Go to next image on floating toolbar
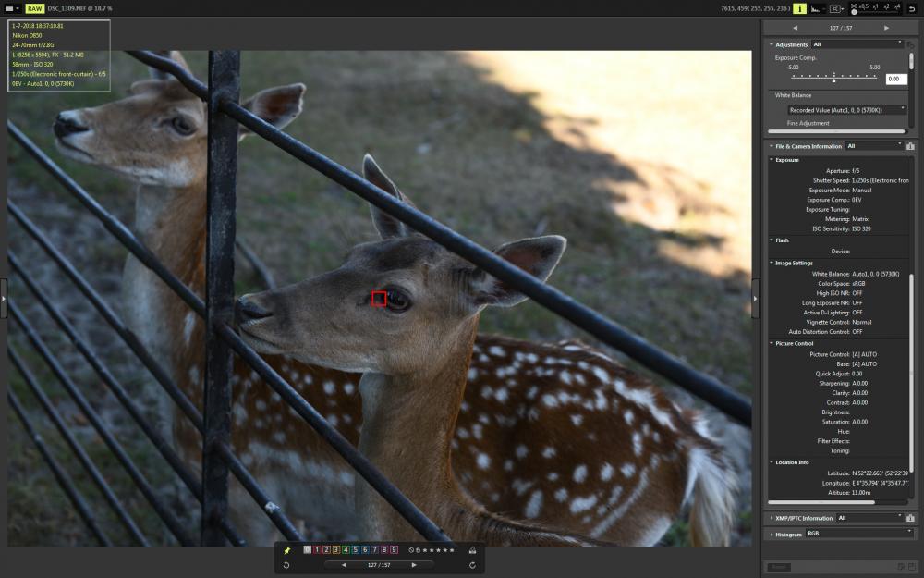This screenshot has width=924, height=578. (414, 565)
